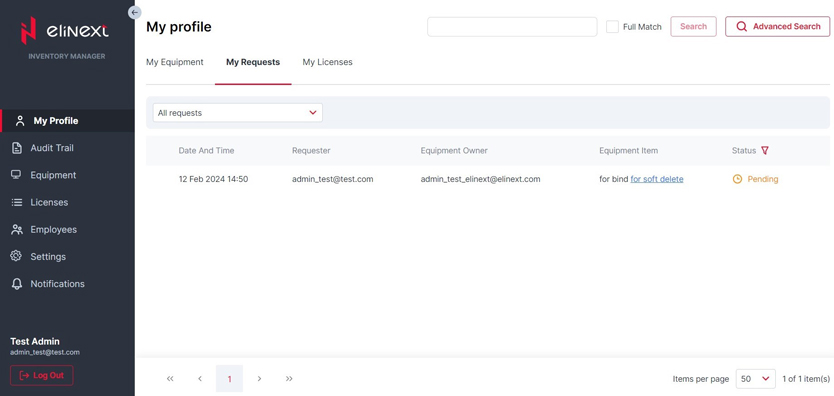Screen dimensions: 834x396
Task: Open the Notifications bell icon
Action: (17, 284)
